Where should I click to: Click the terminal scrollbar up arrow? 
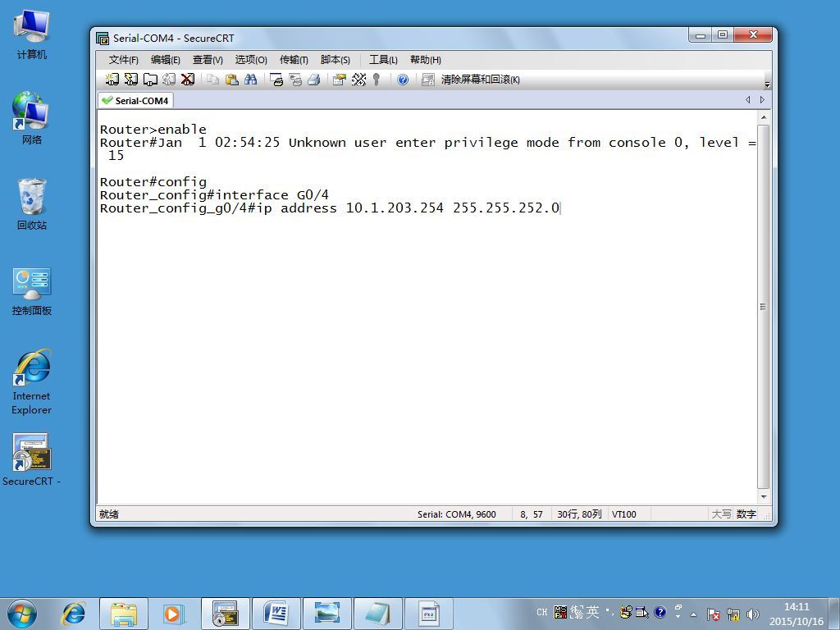coord(764,117)
